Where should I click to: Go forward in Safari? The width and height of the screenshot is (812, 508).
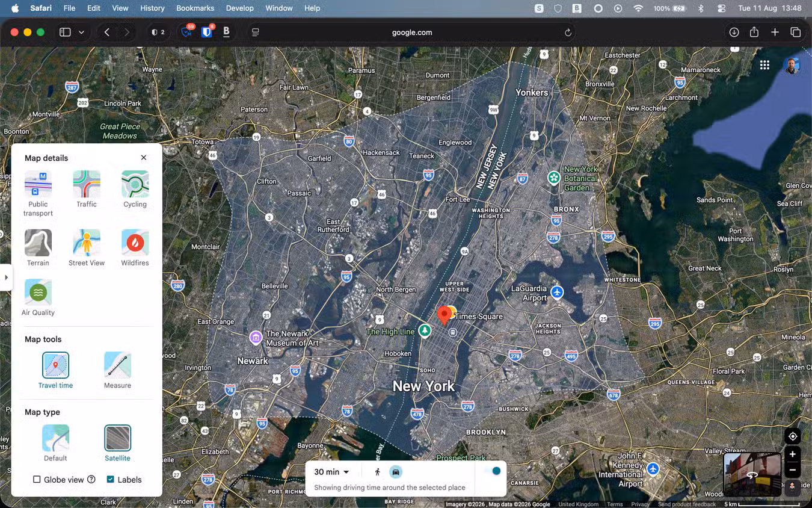click(x=126, y=33)
